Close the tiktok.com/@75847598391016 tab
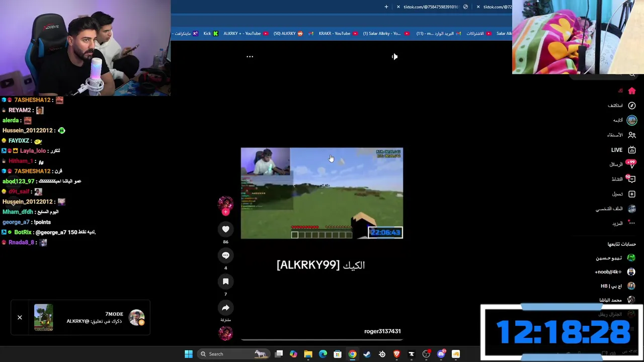644x362 pixels. [398, 7]
